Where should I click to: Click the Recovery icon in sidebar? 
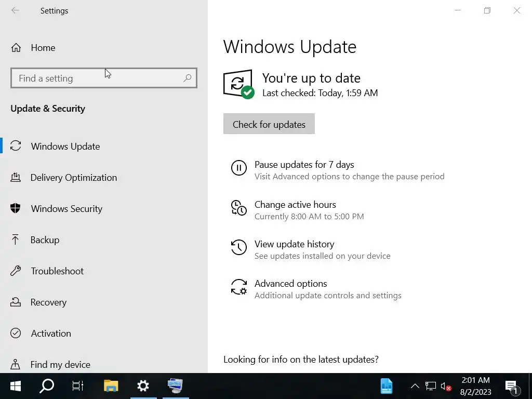click(16, 302)
